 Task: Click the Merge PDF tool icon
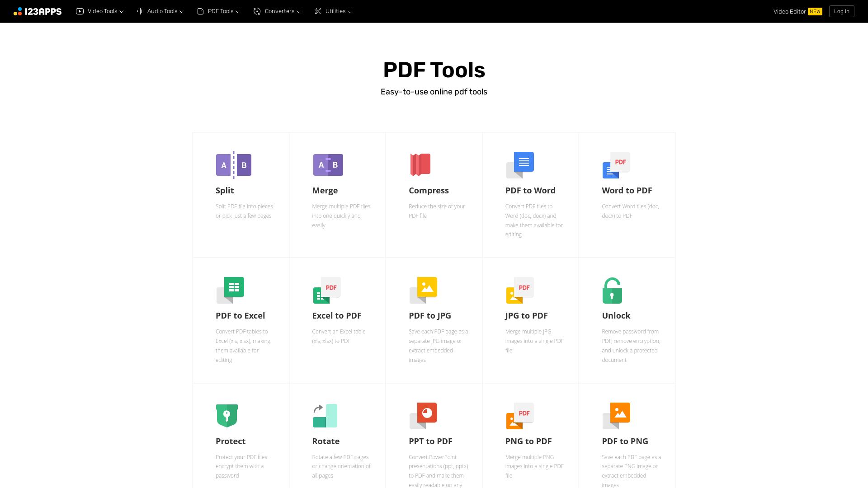pos(328,164)
